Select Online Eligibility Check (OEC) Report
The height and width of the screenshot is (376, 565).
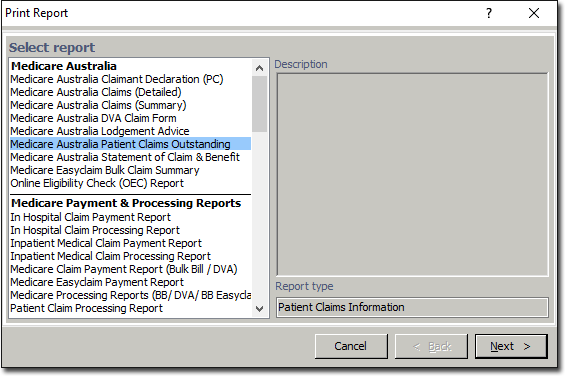(x=130, y=183)
